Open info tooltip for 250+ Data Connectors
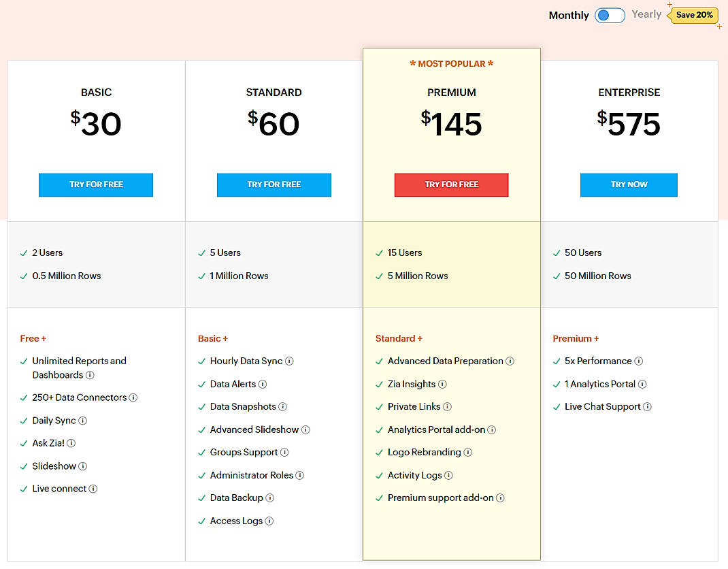The width and height of the screenshot is (728, 569). [x=135, y=397]
